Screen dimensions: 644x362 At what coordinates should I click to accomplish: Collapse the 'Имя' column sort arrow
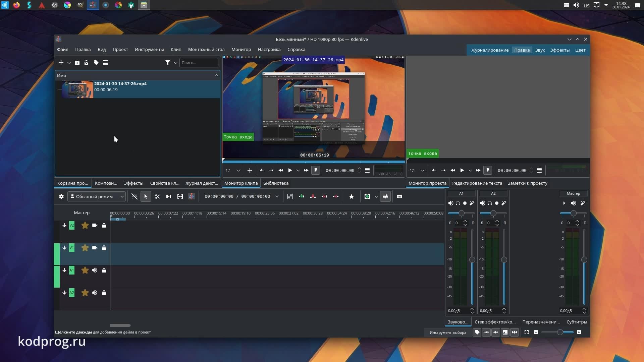pos(216,75)
